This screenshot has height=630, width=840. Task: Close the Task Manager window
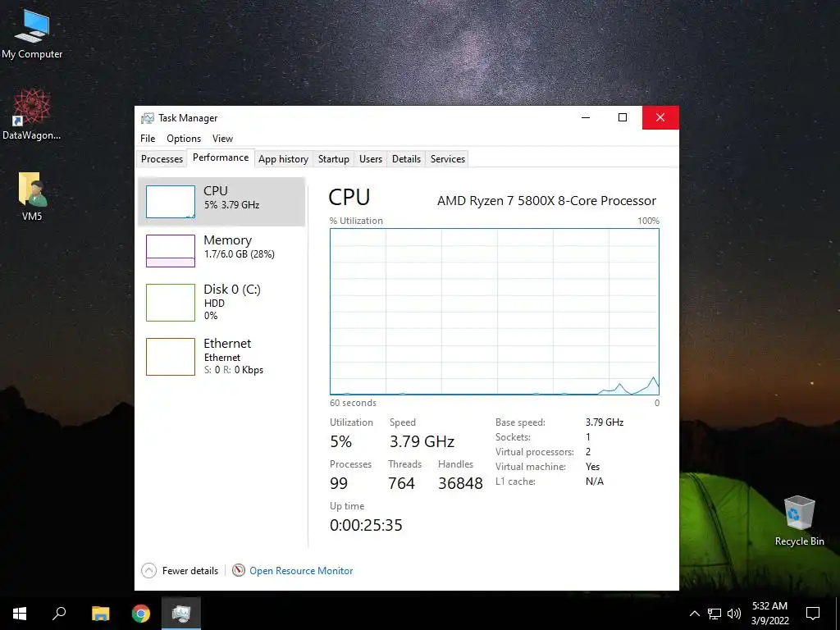(660, 117)
